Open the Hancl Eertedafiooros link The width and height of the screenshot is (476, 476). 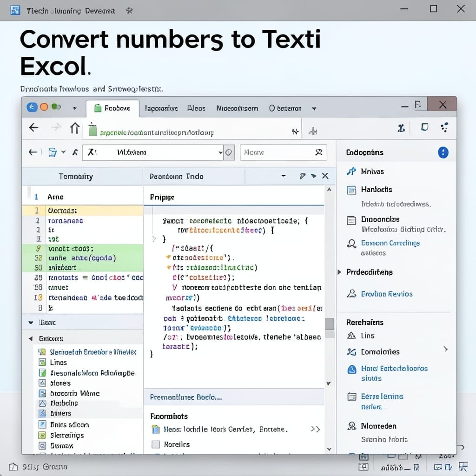point(394,369)
